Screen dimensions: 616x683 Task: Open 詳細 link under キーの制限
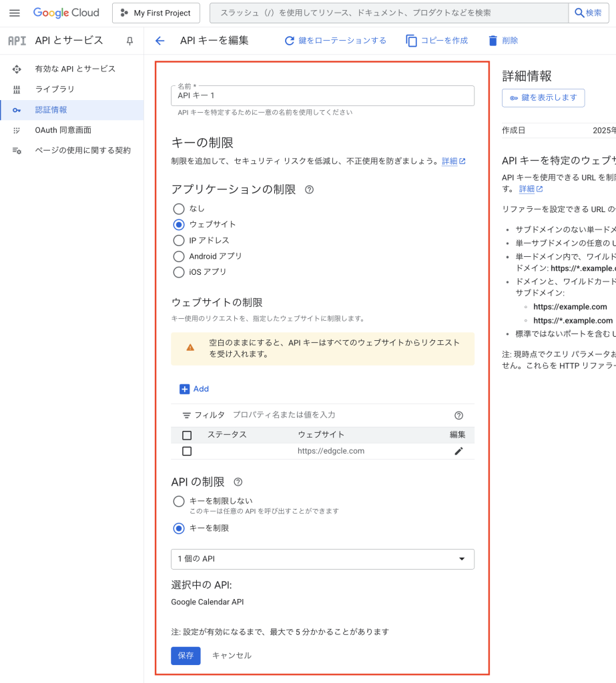coord(453,161)
